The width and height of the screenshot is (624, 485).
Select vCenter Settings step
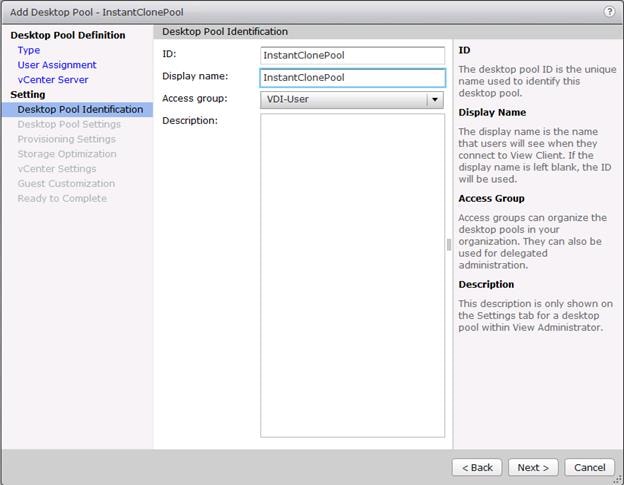57,169
